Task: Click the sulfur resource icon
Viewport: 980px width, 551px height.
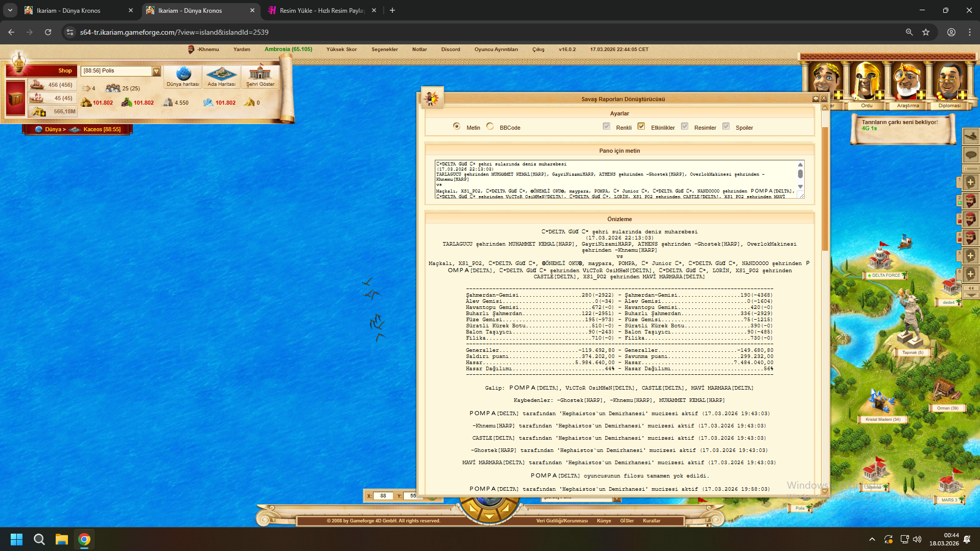Action: pos(249,103)
